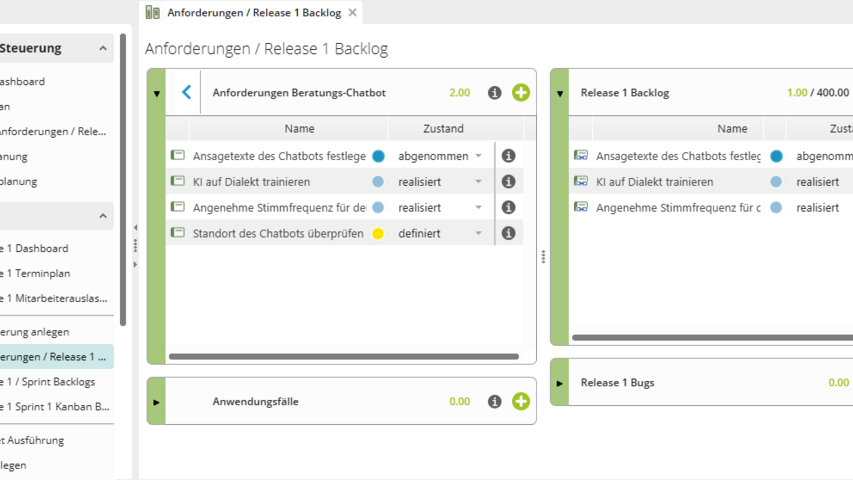The width and height of the screenshot is (853, 480).
Task: Click the tab's board icon next to Anforderungen / Release 1 Backlog
Action: click(153, 13)
